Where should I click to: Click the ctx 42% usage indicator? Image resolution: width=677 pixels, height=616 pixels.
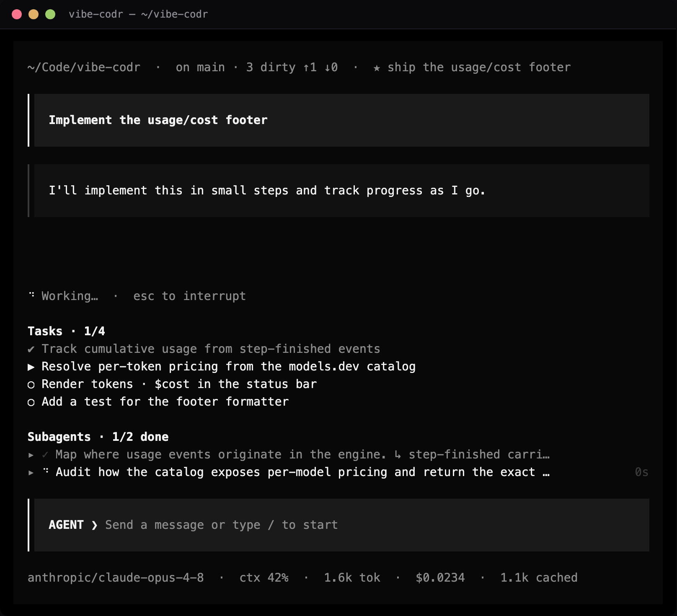[x=264, y=577]
